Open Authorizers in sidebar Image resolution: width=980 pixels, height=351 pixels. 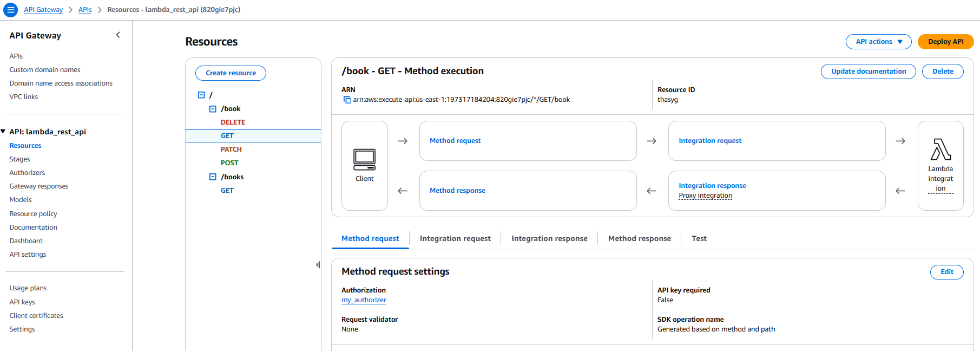tap(27, 173)
